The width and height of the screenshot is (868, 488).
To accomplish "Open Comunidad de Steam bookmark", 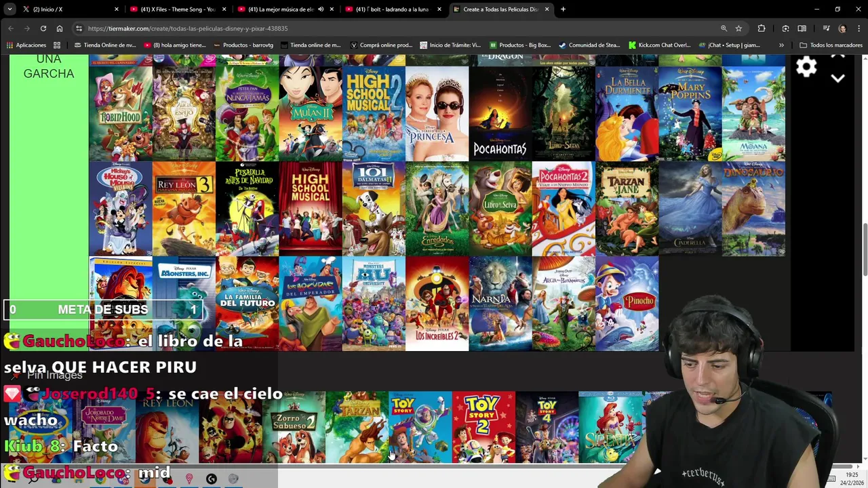I will tap(589, 45).
